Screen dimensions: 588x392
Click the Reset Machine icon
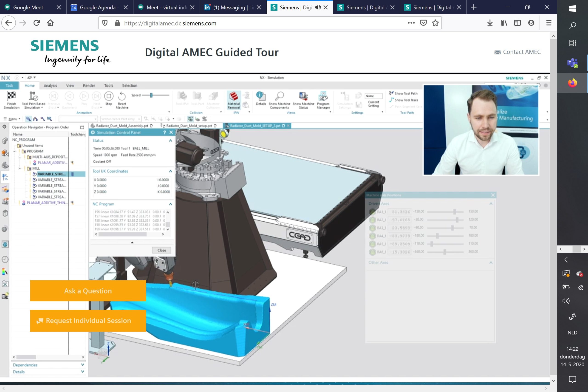[x=122, y=96]
